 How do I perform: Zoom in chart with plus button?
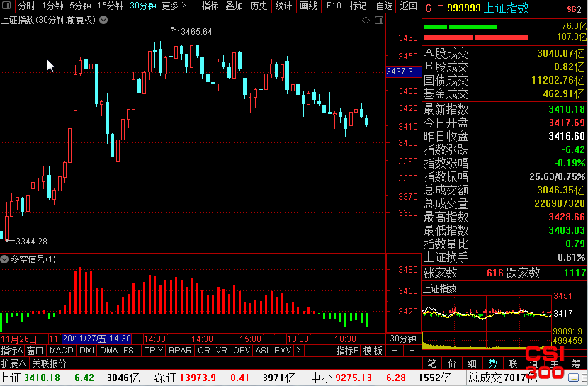pyautogui.click(x=395, y=351)
